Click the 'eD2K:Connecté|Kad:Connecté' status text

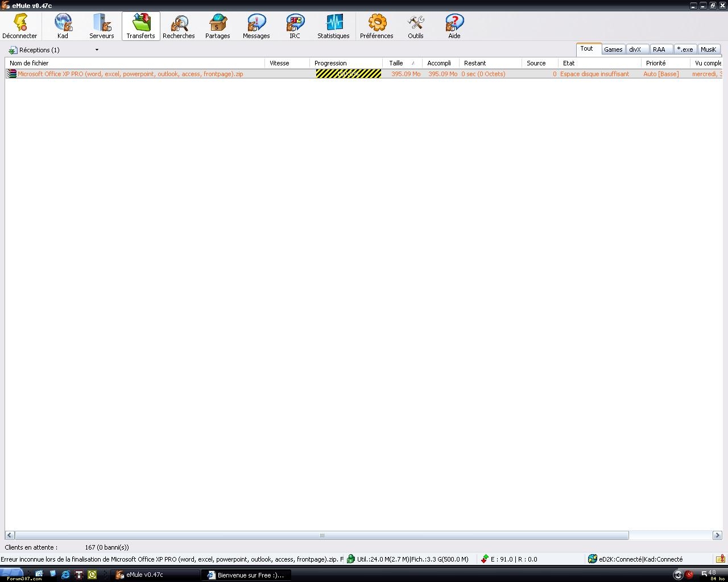point(641,559)
